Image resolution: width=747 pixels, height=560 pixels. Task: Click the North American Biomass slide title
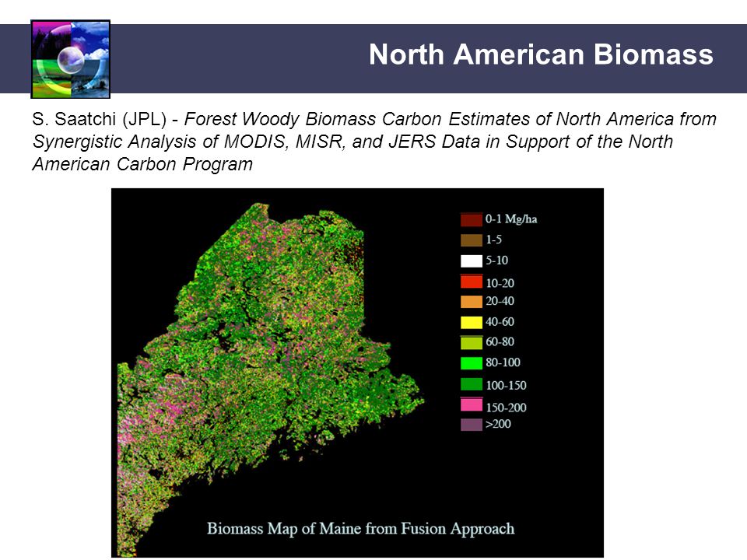[x=541, y=54]
